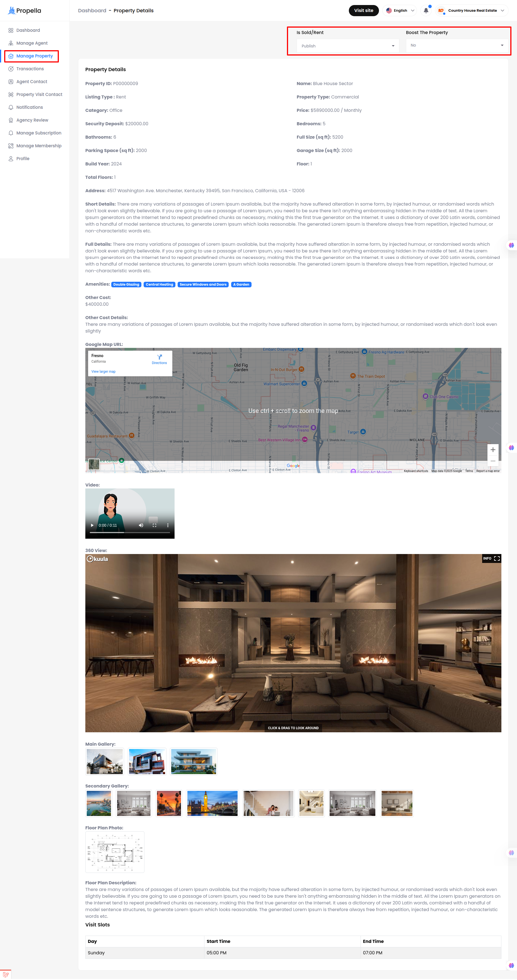Open the Boost The Property dropdown
The height and width of the screenshot is (980, 517).
pyautogui.click(x=456, y=45)
